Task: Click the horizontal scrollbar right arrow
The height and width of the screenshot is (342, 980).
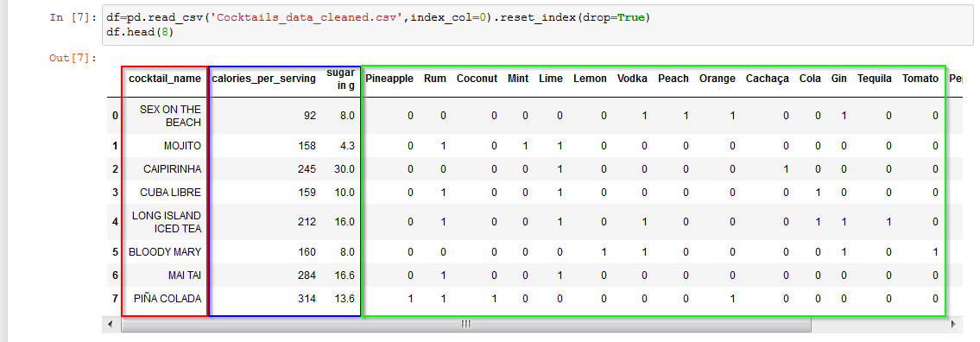Action: 952,324
